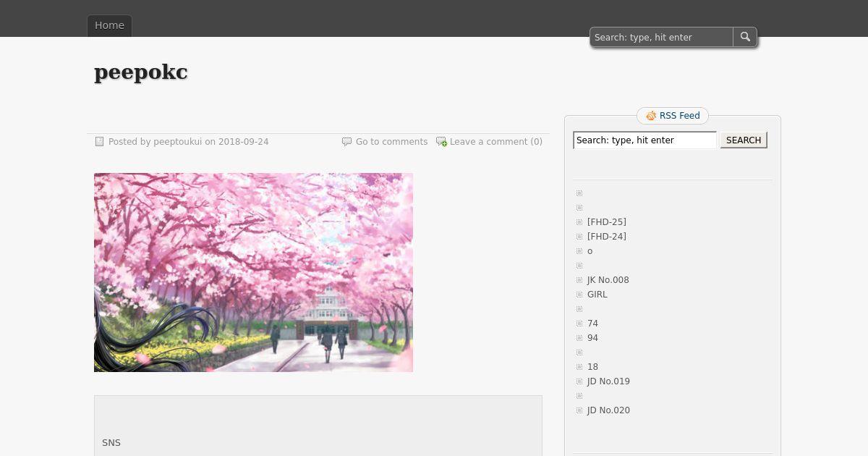This screenshot has height=456, width=868.
Task: Click the magnifier search button in header
Action: click(x=745, y=37)
